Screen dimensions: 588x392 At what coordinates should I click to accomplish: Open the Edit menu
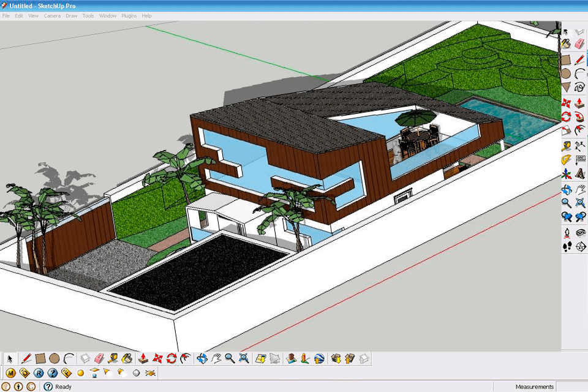pos(19,16)
